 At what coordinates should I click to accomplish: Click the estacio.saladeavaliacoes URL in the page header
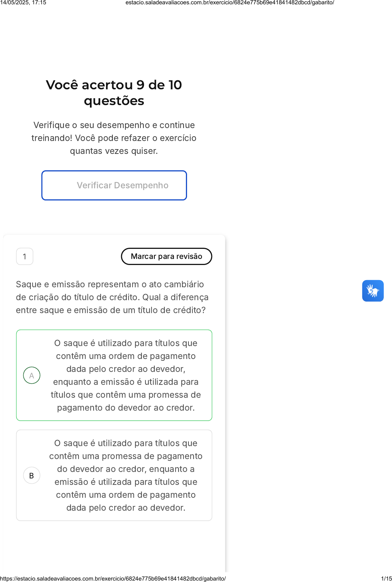[x=230, y=3]
